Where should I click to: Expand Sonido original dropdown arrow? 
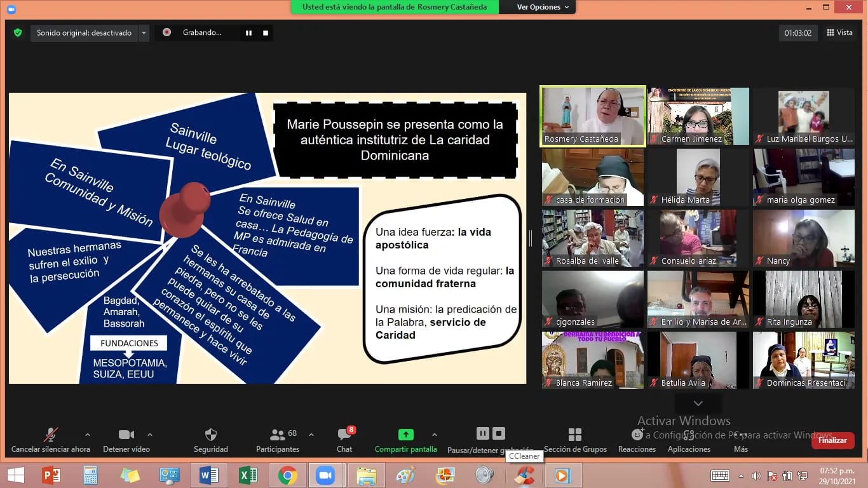pyautogui.click(x=144, y=33)
